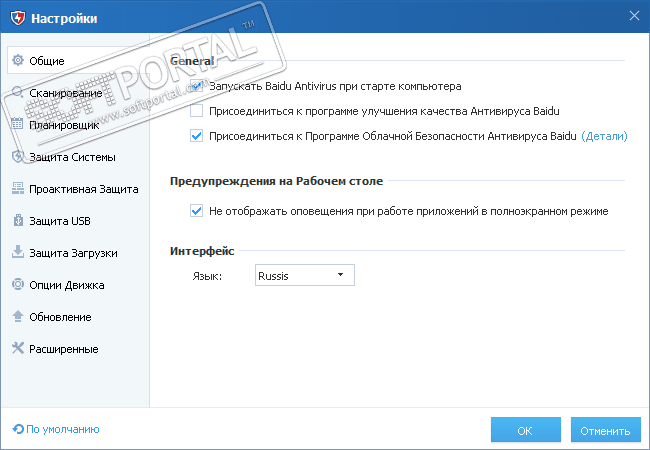Enable программе улучшения качества checkbox
650x450 pixels.
coord(196,111)
